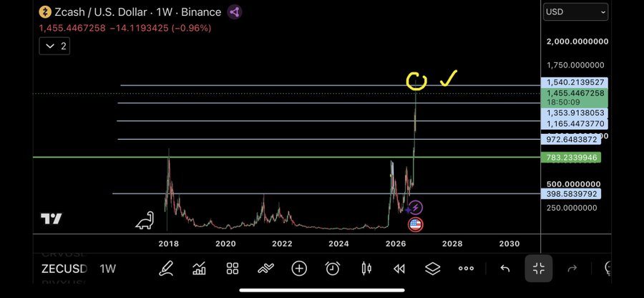Select the 1,165.4473770 price level label

pos(574,124)
